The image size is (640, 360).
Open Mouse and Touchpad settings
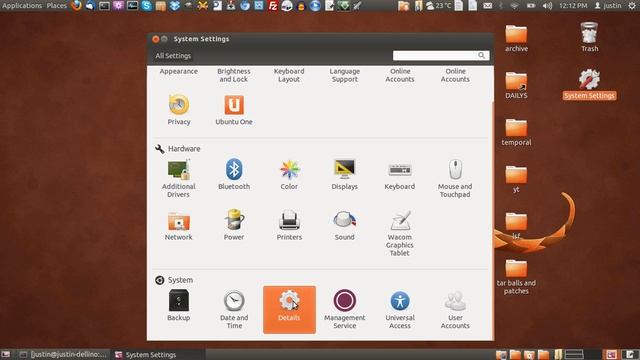(455, 179)
